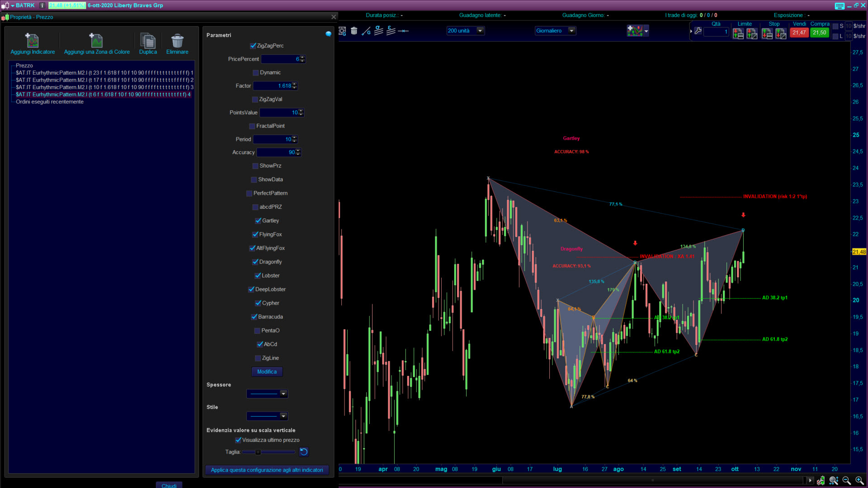Toggle Visualizza ultimo prezzo checkbox
This screenshot has height=488, width=868.
click(238, 440)
